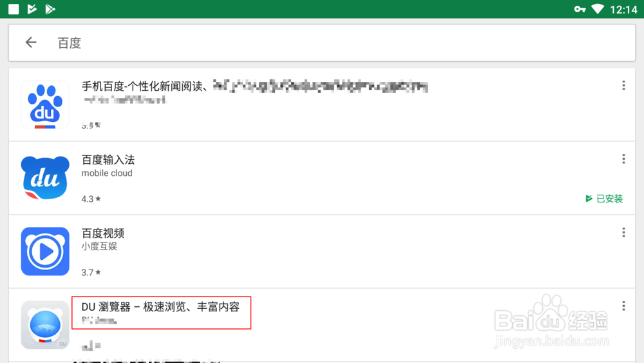Image resolution: width=644 pixels, height=363 pixels.
Task: Open the DU 瀏覽器 app icon
Action: [45, 325]
